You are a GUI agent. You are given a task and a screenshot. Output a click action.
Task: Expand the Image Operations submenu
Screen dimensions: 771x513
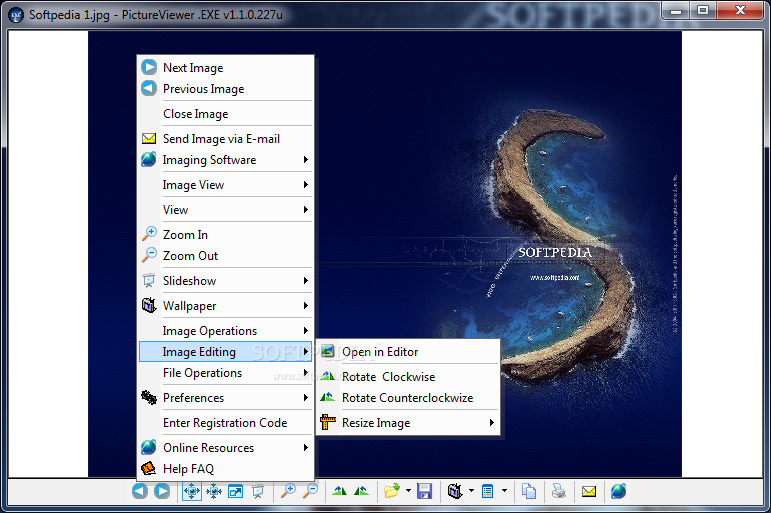(x=226, y=331)
